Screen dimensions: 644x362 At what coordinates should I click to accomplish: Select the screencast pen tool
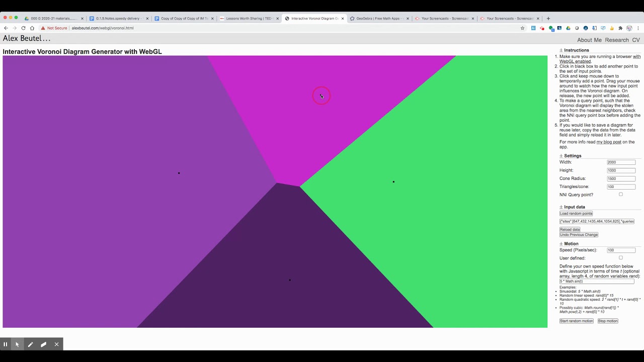[31, 344]
